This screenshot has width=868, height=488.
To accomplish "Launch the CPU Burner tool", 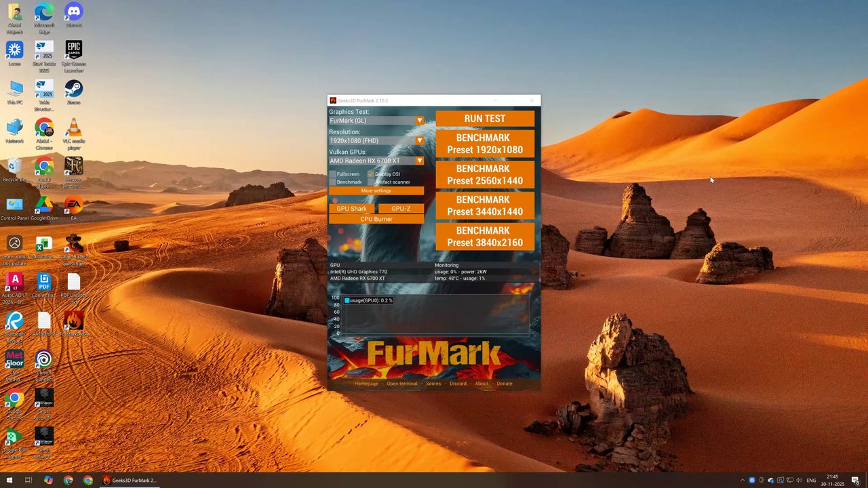I will coord(376,219).
